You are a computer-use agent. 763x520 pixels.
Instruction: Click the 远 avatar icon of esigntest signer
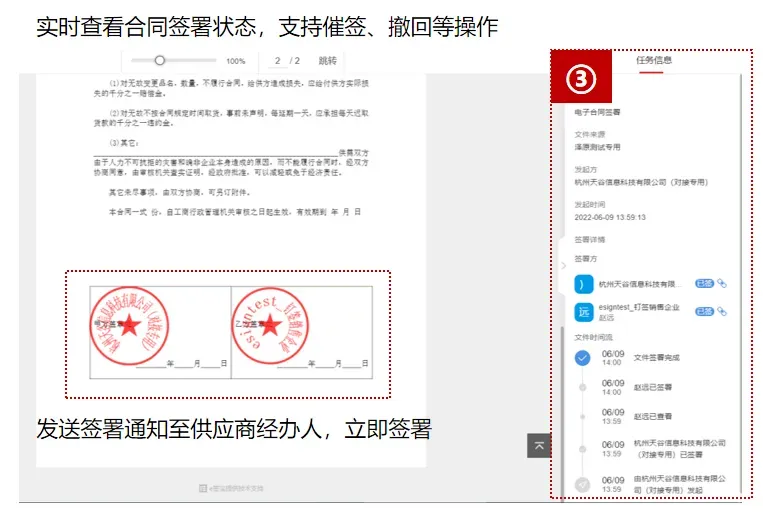click(583, 312)
